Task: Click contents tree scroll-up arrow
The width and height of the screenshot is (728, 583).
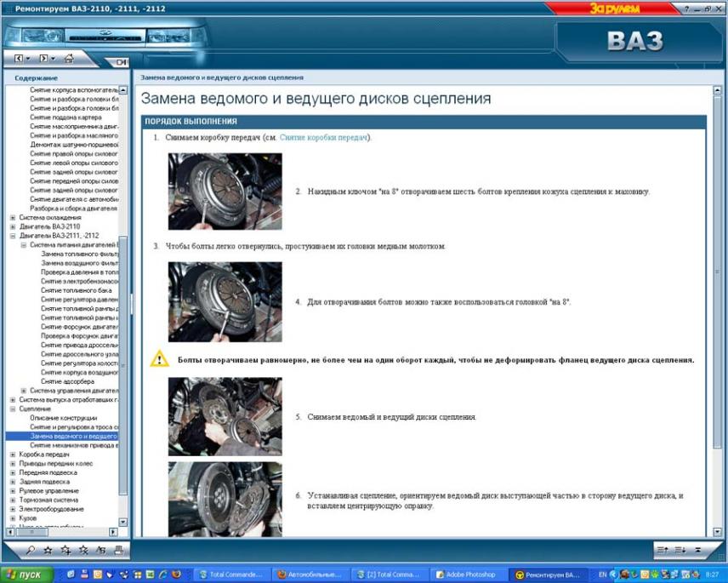Action: tap(123, 90)
